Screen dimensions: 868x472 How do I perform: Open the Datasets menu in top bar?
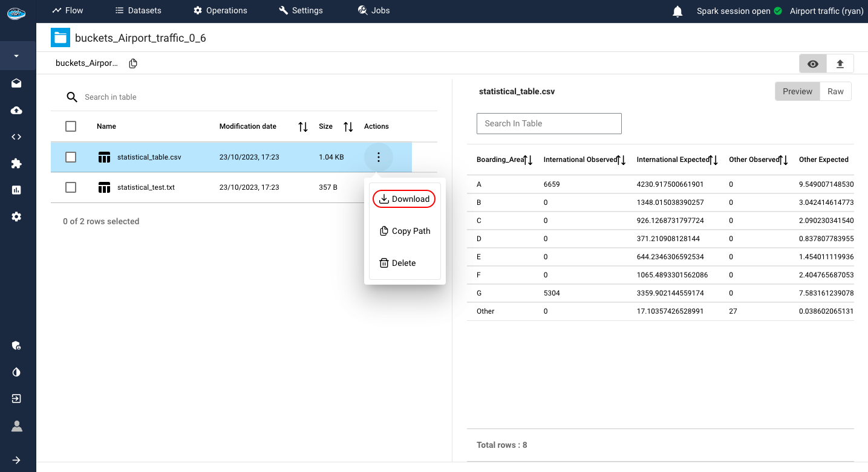click(138, 10)
